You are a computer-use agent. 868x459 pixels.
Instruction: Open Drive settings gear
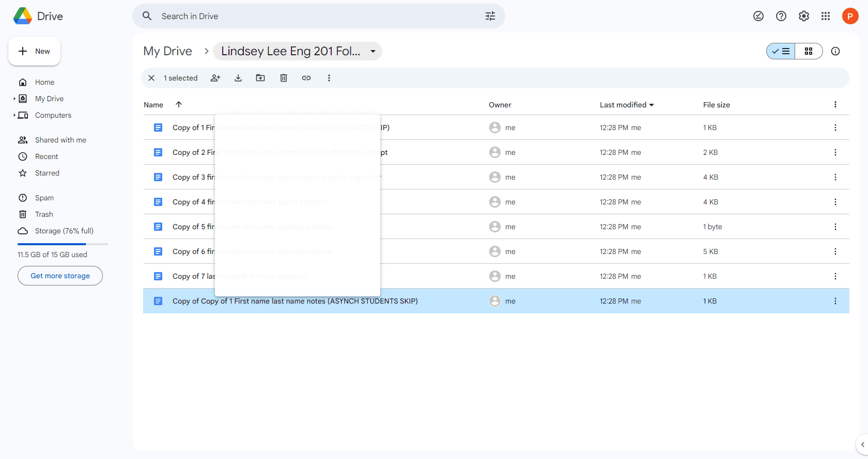point(804,16)
